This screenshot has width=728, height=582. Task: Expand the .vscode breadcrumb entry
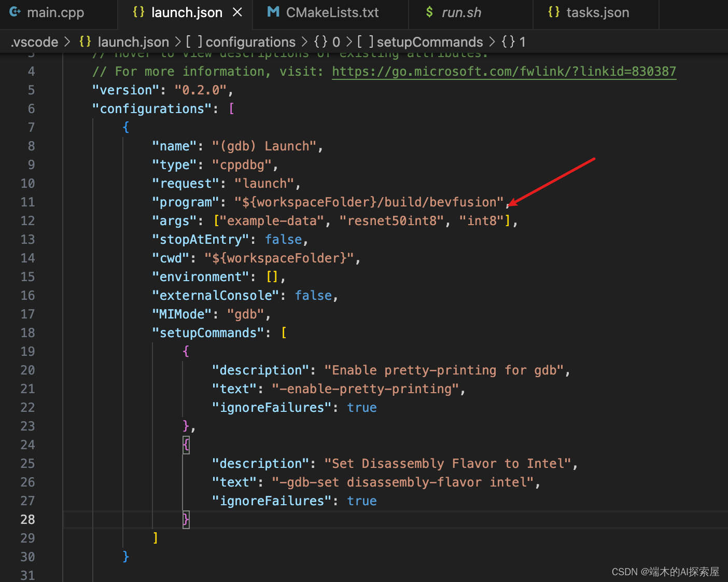34,41
